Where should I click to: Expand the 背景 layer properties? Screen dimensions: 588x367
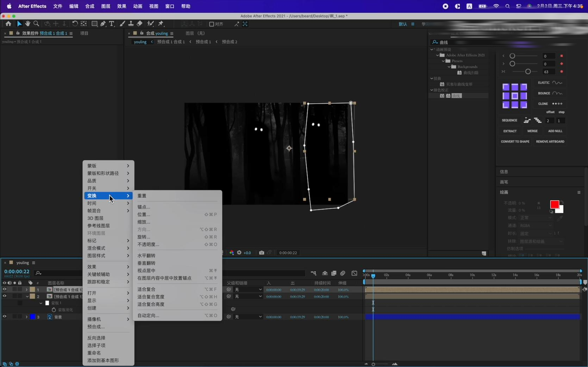pyautogui.click(x=26, y=317)
